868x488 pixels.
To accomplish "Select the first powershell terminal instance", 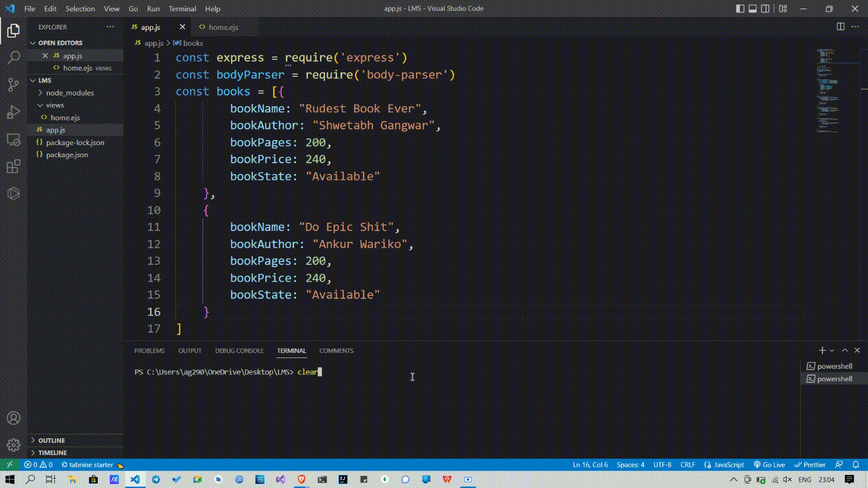I will 834,366.
